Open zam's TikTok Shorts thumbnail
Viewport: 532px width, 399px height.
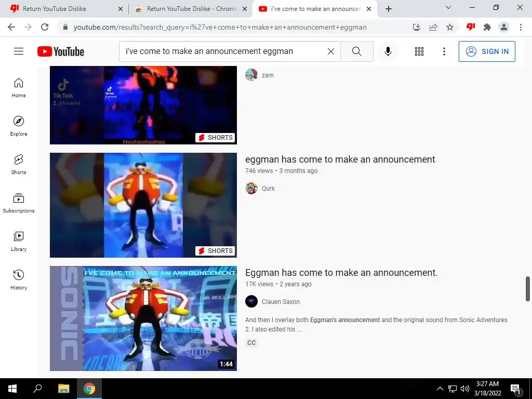click(143, 105)
